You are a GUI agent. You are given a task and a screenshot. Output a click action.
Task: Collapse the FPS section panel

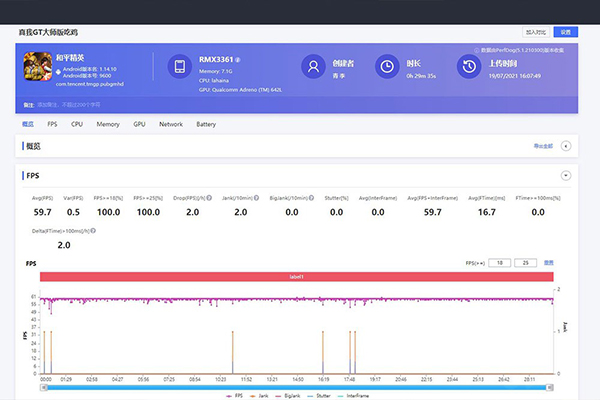[x=566, y=175]
